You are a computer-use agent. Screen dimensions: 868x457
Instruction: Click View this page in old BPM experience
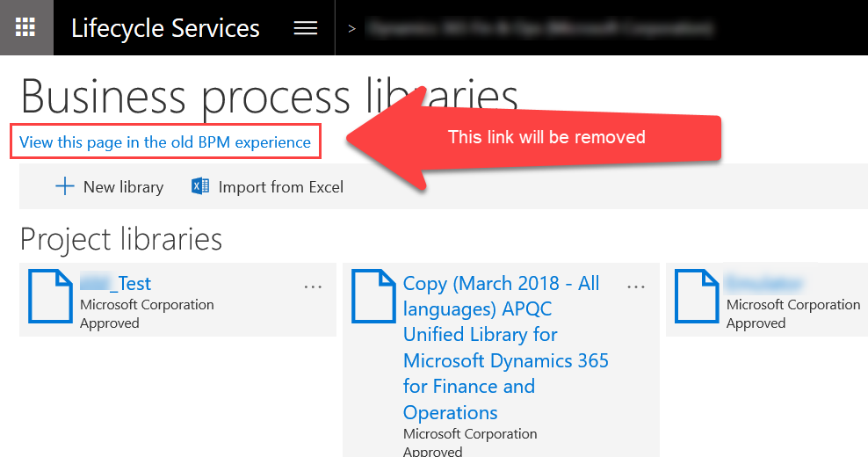click(165, 142)
